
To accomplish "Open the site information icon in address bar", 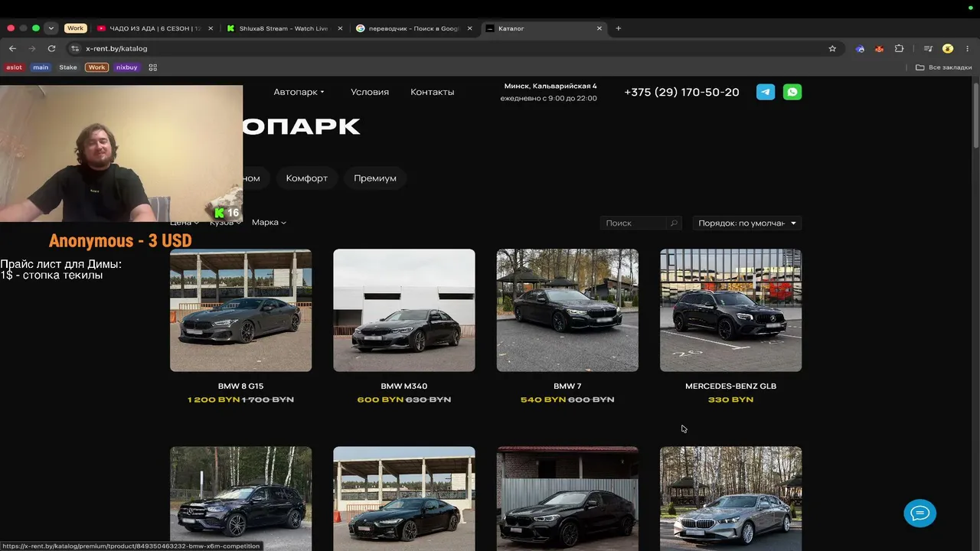I will point(74,48).
